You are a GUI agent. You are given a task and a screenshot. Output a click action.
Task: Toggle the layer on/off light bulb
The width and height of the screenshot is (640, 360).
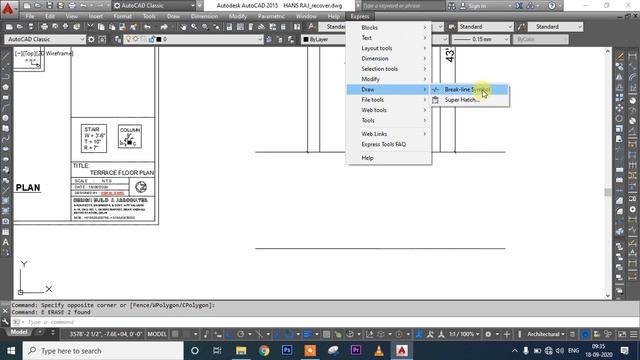(128, 39)
